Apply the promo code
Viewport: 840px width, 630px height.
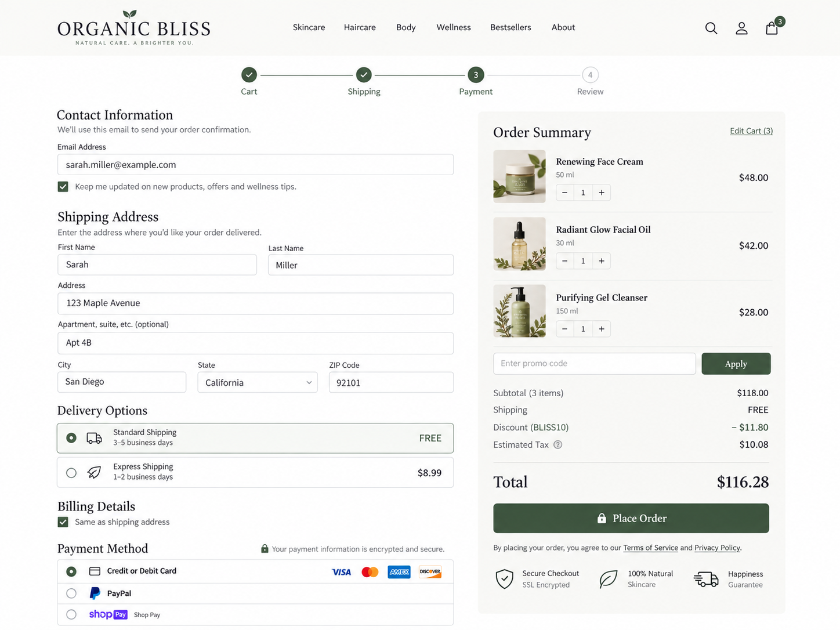(x=736, y=364)
